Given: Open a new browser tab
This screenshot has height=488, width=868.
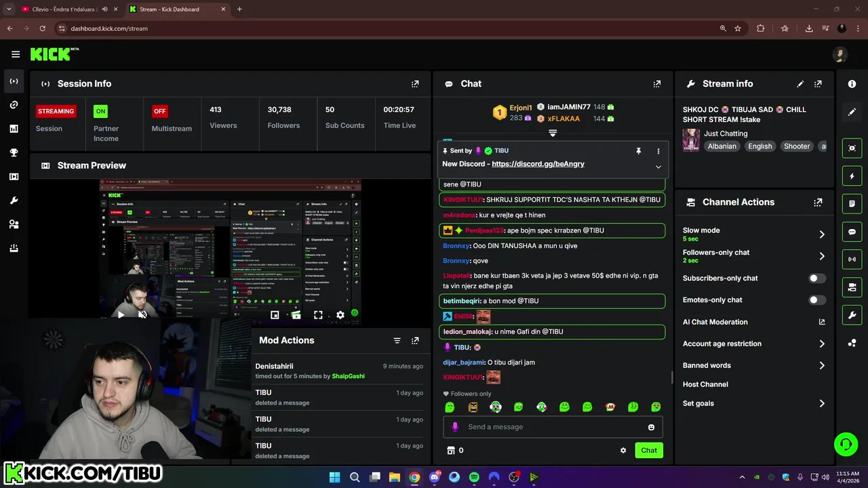Looking at the screenshot, I should point(239,9).
